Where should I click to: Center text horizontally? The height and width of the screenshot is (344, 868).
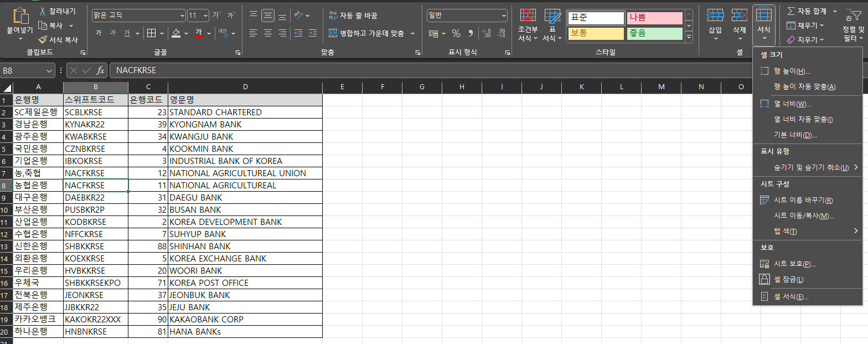[x=268, y=33]
